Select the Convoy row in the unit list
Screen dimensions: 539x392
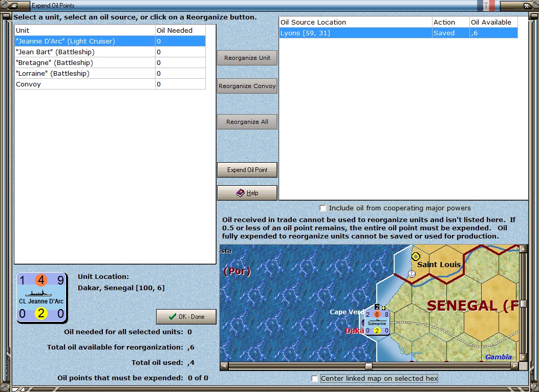point(110,84)
